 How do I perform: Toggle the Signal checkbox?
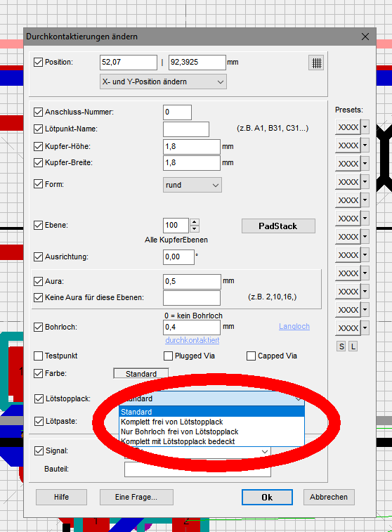click(39, 451)
